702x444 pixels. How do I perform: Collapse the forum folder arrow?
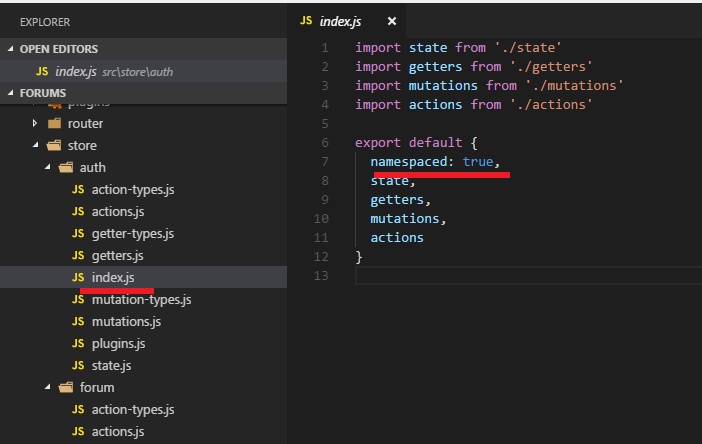tap(47, 387)
